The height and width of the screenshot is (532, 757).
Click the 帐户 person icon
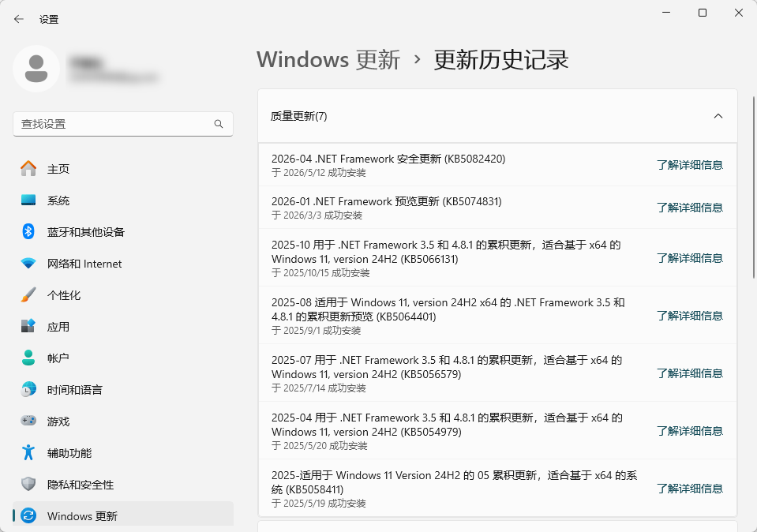28,358
